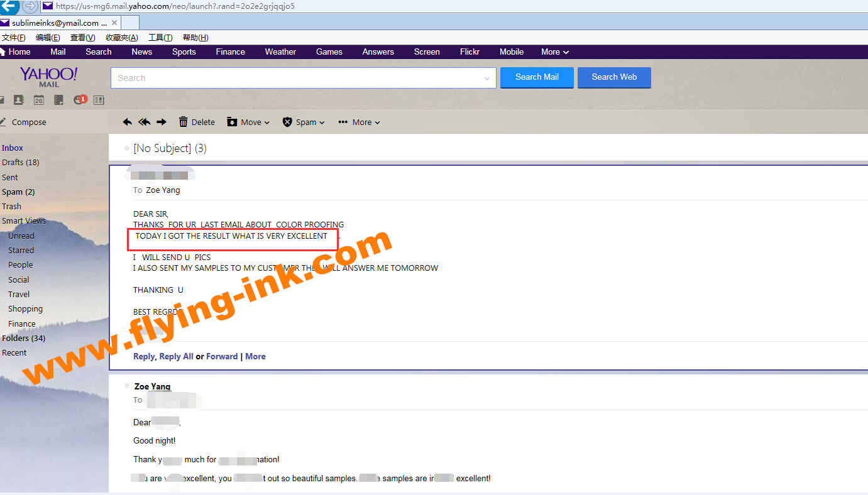Open the More dropdown in Yahoo navigation bar

point(554,52)
